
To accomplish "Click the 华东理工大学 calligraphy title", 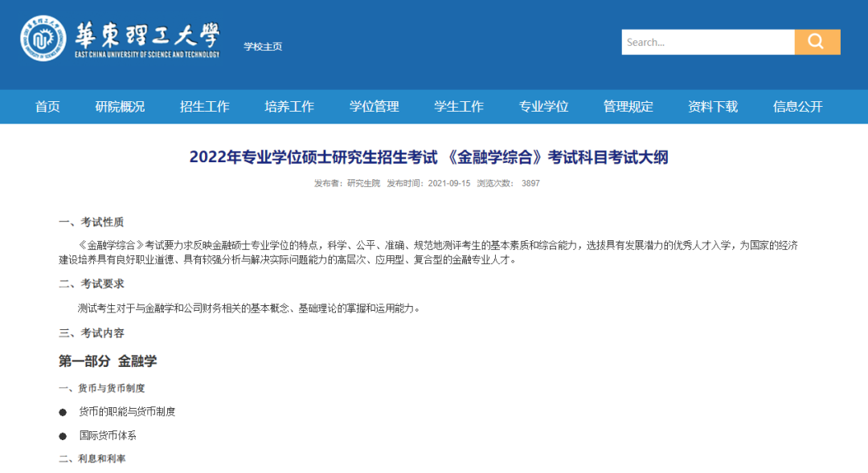I will click(x=147, y=35).
